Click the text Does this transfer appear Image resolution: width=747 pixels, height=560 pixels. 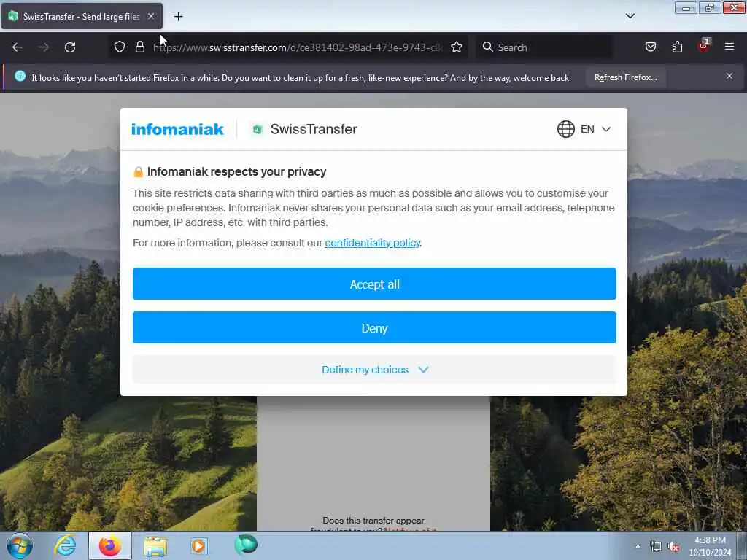(373, 521)
